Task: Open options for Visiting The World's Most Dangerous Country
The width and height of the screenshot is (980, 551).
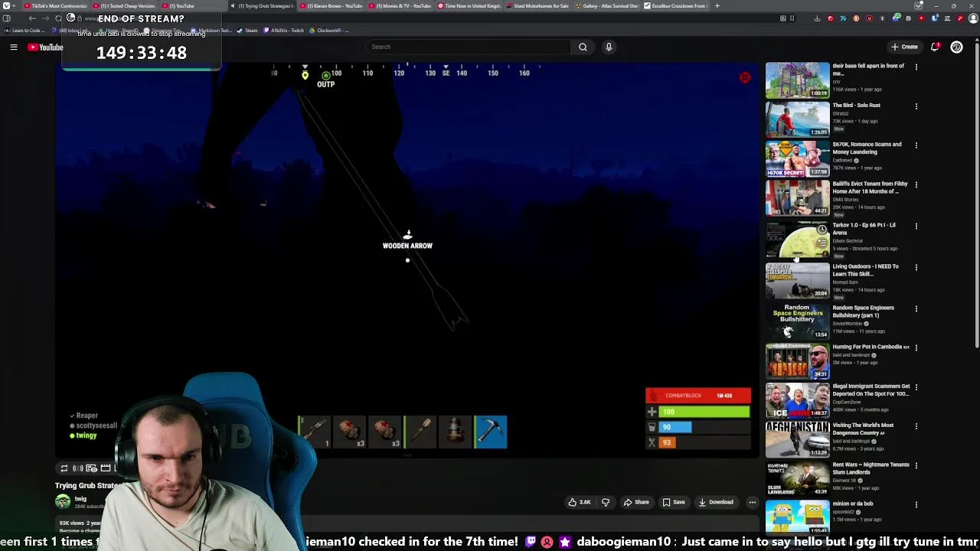Action: [916, 426]
